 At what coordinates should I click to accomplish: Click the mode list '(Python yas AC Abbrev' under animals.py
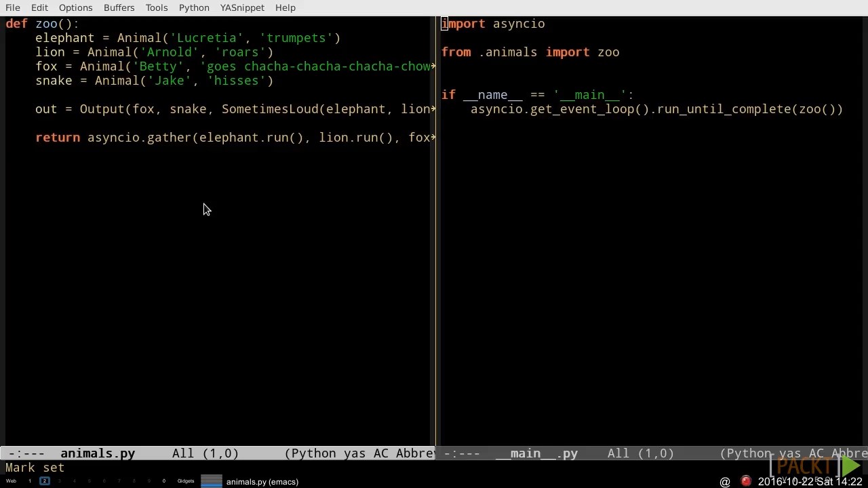pyautogui.click(x=359, y=453)
